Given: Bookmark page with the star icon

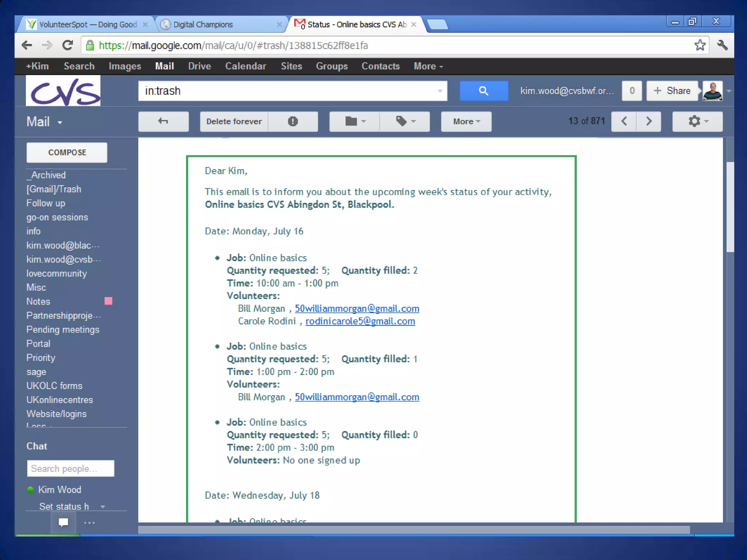Looking at the screenshot, I should point(699,45).
